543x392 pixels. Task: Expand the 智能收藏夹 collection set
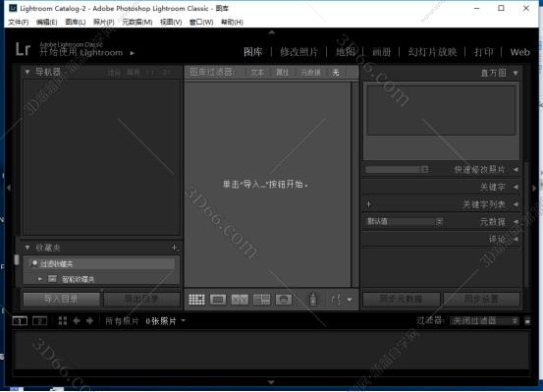click(x=40, y=279)
